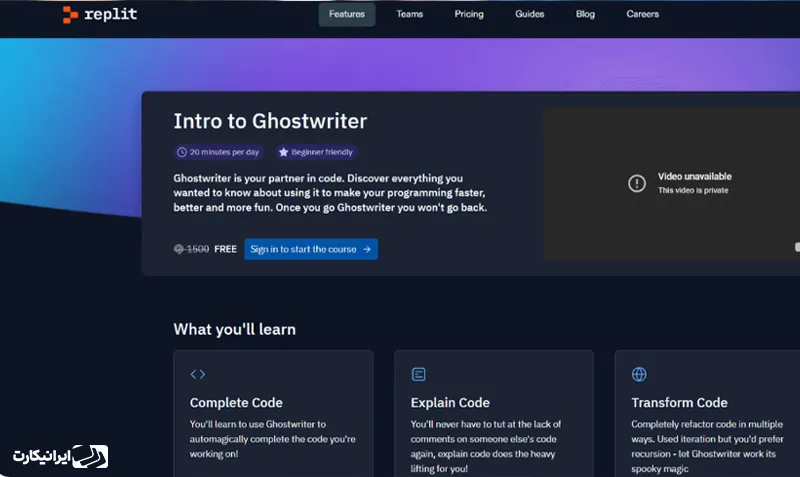Open the Explain Code card title
Screen dimensions: 800x477
click(450, 403)
